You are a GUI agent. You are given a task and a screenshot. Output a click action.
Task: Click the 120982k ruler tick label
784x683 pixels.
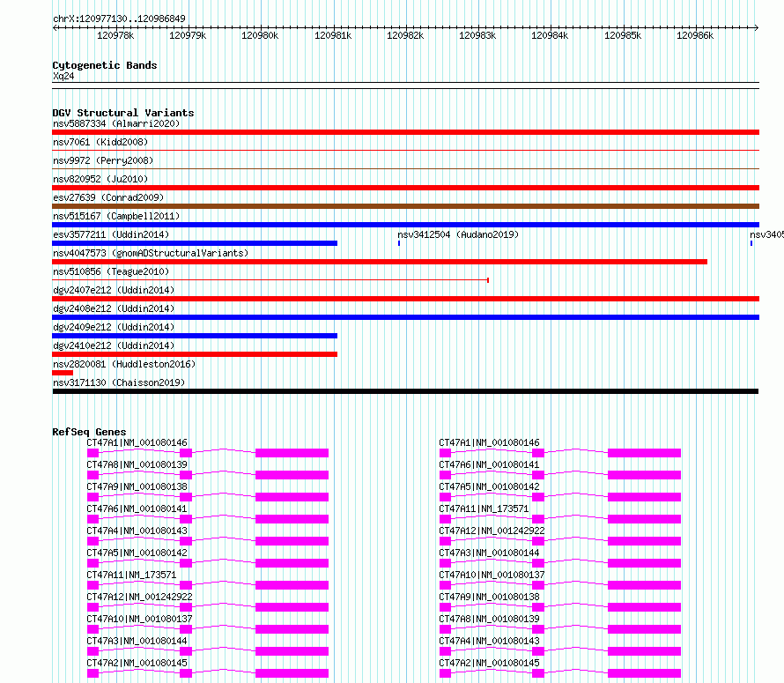(x=405, y=35)
